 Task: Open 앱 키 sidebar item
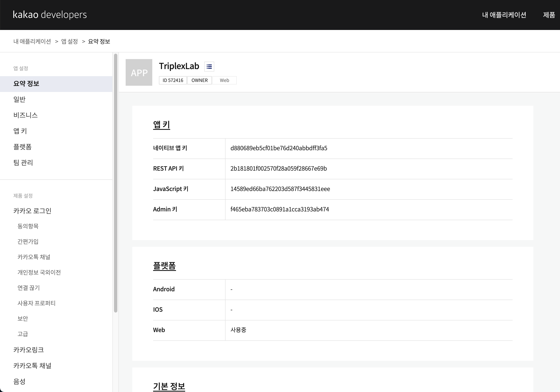[x=20, y=131]
